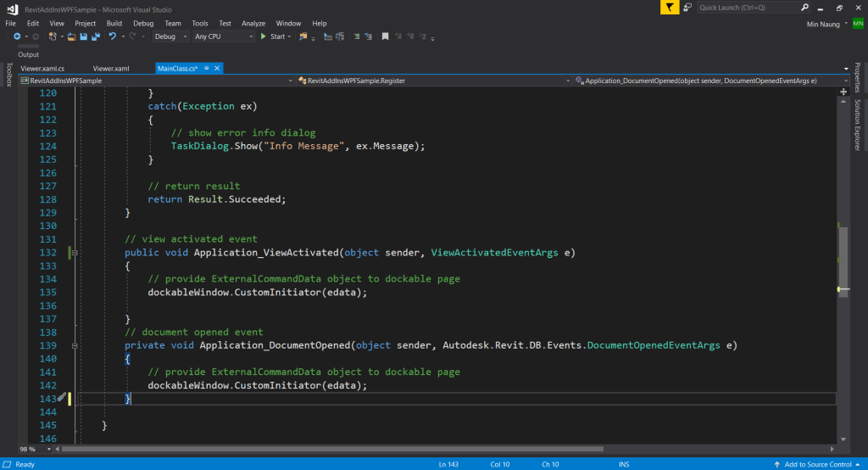Click the Open File folder icon
This screenshot has width=868, height=470.
coord(71,36)
